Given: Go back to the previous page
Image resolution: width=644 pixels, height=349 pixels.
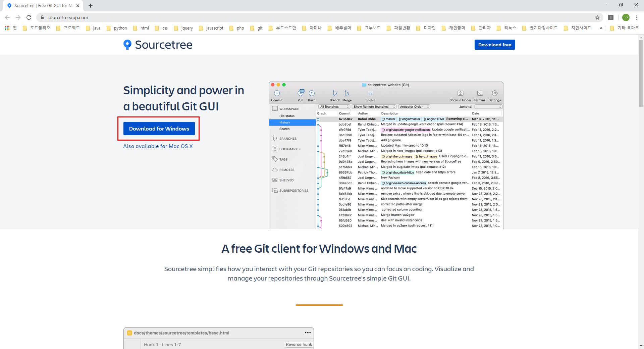Looking at the screenshot, I should (x=7, y=17).
